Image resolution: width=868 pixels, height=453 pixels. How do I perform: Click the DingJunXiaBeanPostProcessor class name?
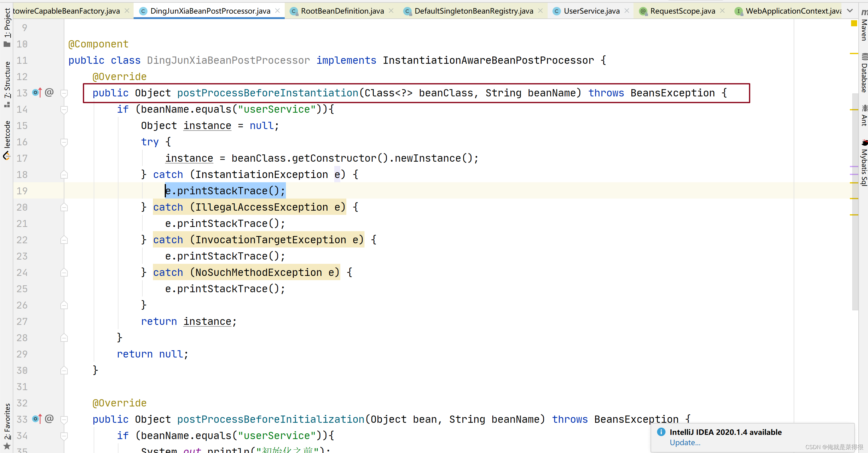pos(228,60)
